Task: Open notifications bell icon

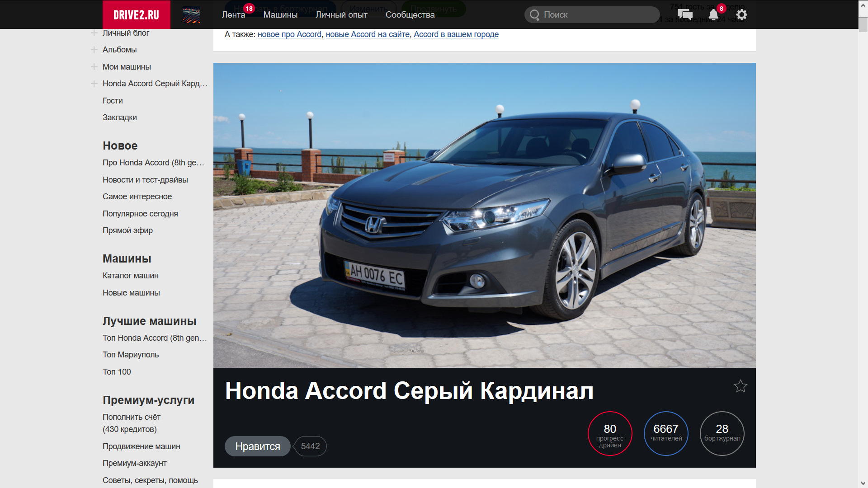Action: 713,14
